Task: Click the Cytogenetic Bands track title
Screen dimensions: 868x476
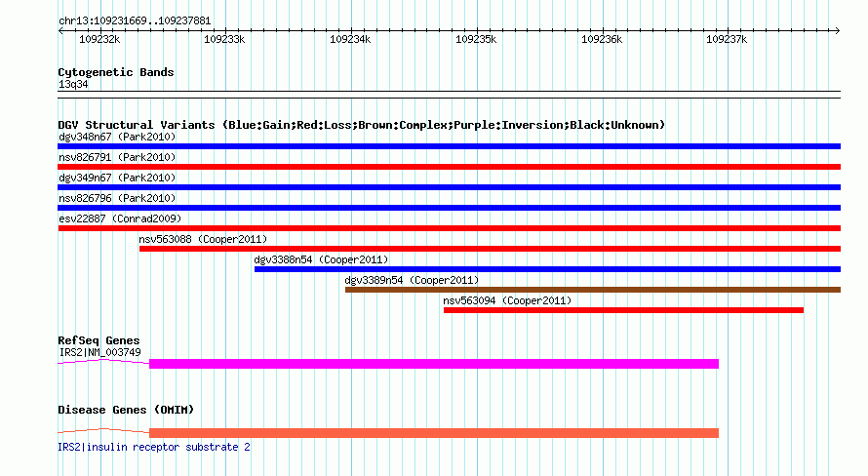Action: tap(116, 72)
